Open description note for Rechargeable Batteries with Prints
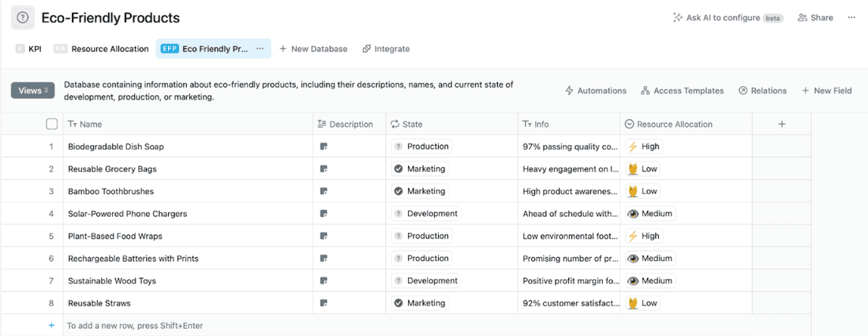868x336 pixels. pyautogui.click(x=324, y=259)
